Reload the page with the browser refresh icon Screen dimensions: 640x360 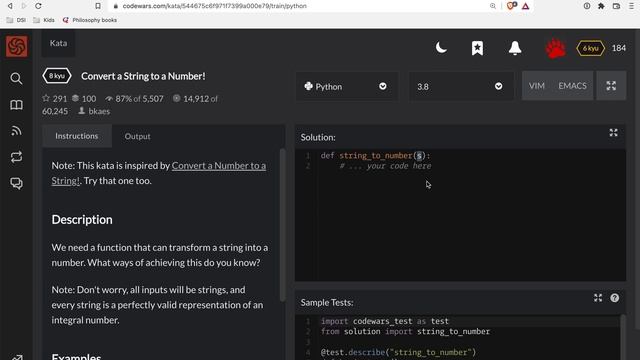pos(38,6)
